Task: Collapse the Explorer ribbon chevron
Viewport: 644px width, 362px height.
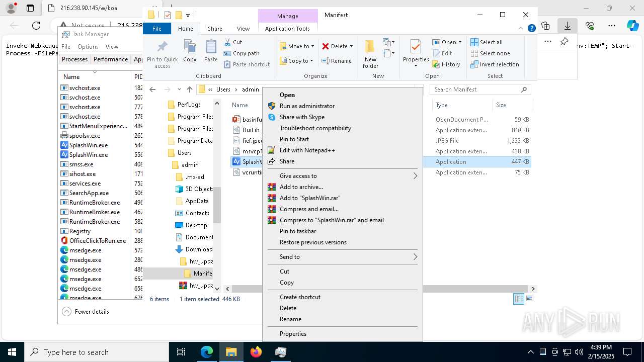Action: [521, 29]
